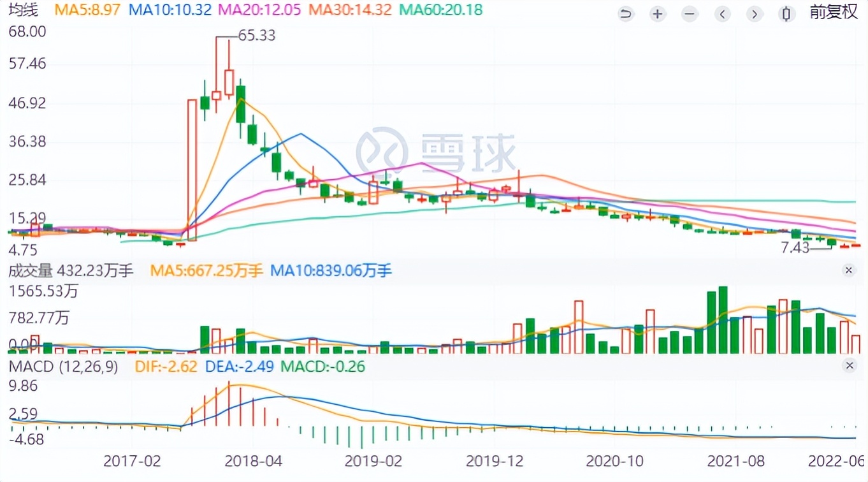
Task: Open MACD (12,26,9) parameter settings
Action: point(63,367)
